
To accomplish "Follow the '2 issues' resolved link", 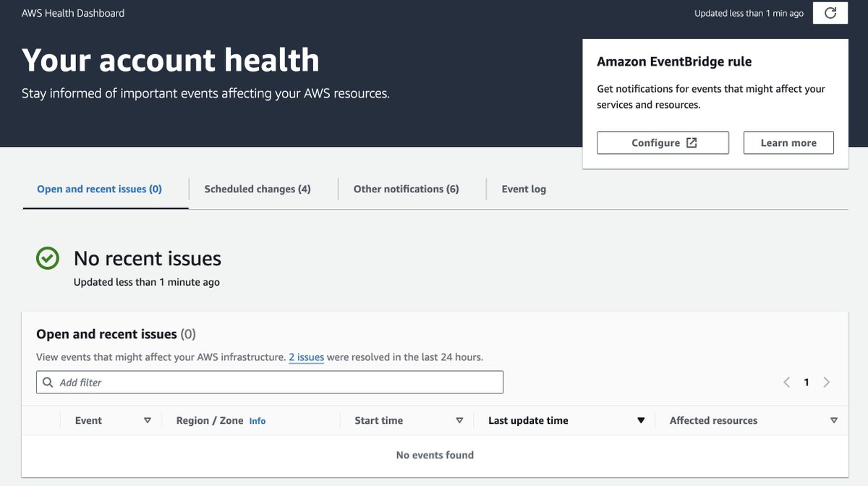I will coord(306,357).
